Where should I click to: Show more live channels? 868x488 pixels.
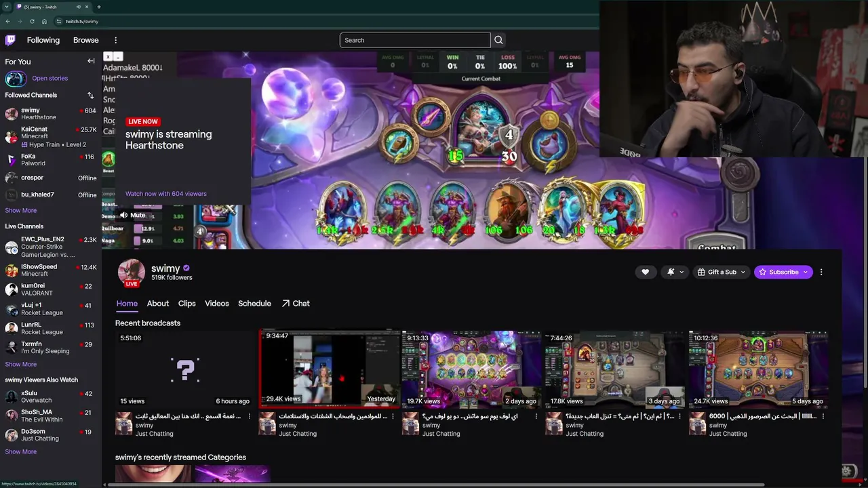tap(21, 365)
